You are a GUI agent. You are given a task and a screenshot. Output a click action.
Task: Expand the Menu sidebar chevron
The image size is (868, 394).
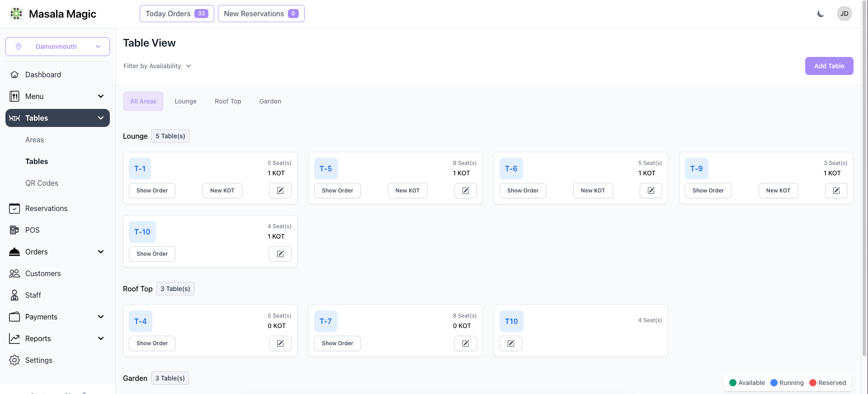(101, 96)
